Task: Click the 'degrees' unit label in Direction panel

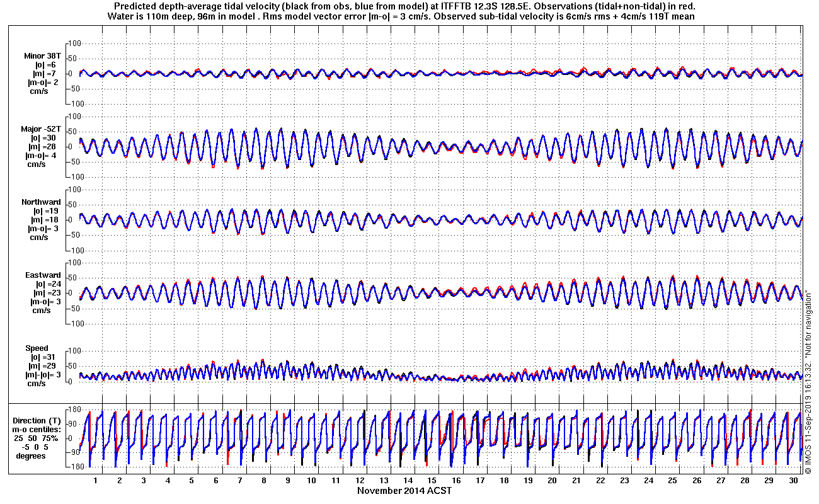Action: (31, 455)
